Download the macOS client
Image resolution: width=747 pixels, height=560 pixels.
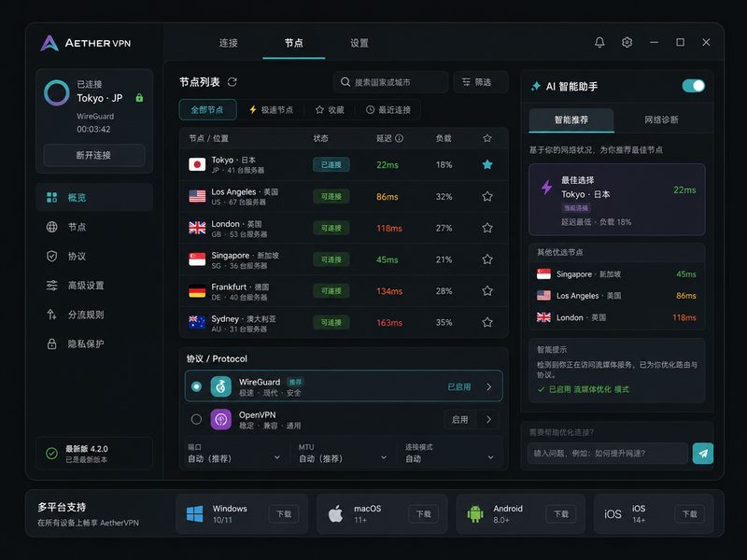[x=424, y=514]
